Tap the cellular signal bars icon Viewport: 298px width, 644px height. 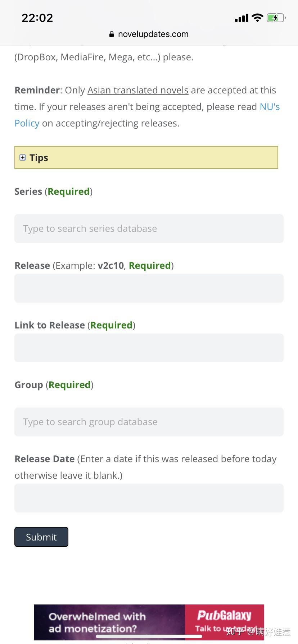click(241, 18)
